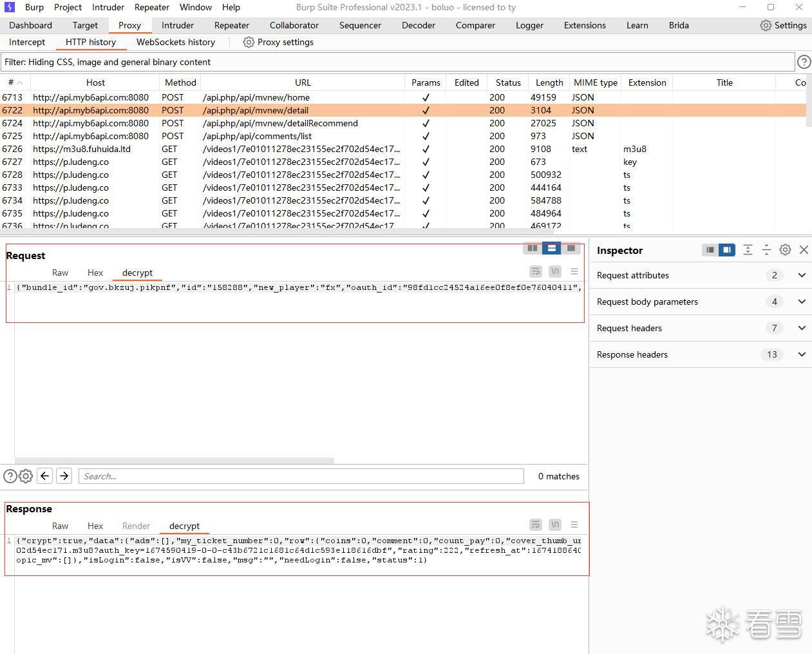Open the Brida extension tab
Viewport: 812px width, 654px height.
coord(679,25)
